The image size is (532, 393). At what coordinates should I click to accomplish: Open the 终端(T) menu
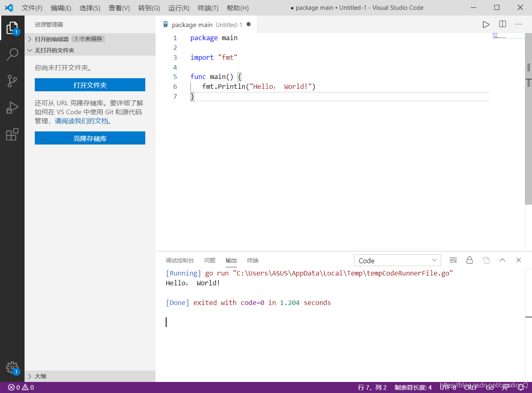208,8
